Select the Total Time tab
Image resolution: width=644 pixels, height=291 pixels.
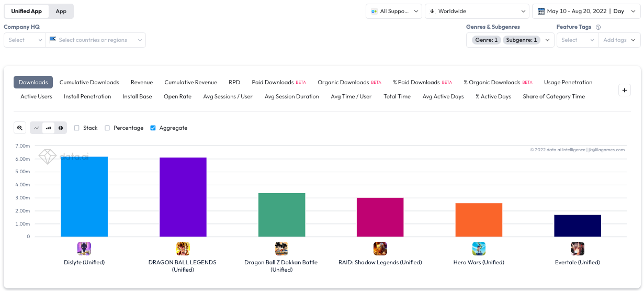397,96
